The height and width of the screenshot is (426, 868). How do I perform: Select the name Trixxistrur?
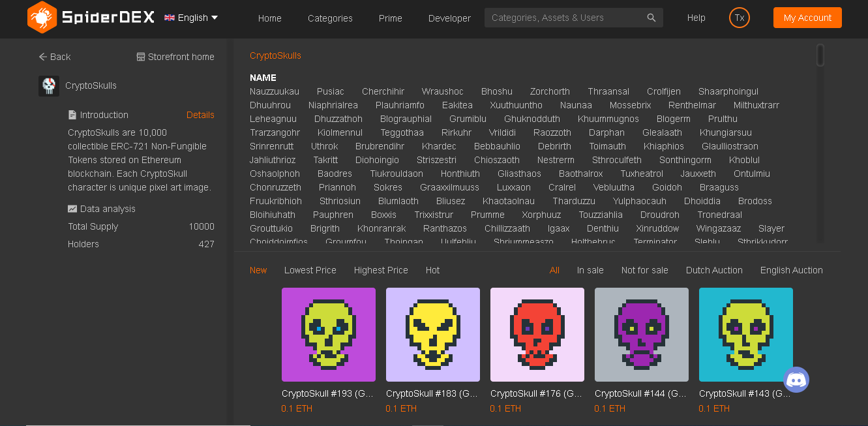434,215
